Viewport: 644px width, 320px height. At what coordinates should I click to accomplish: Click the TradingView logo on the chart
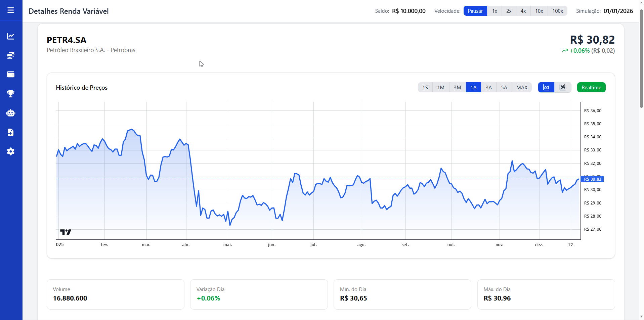click(66, 232)
